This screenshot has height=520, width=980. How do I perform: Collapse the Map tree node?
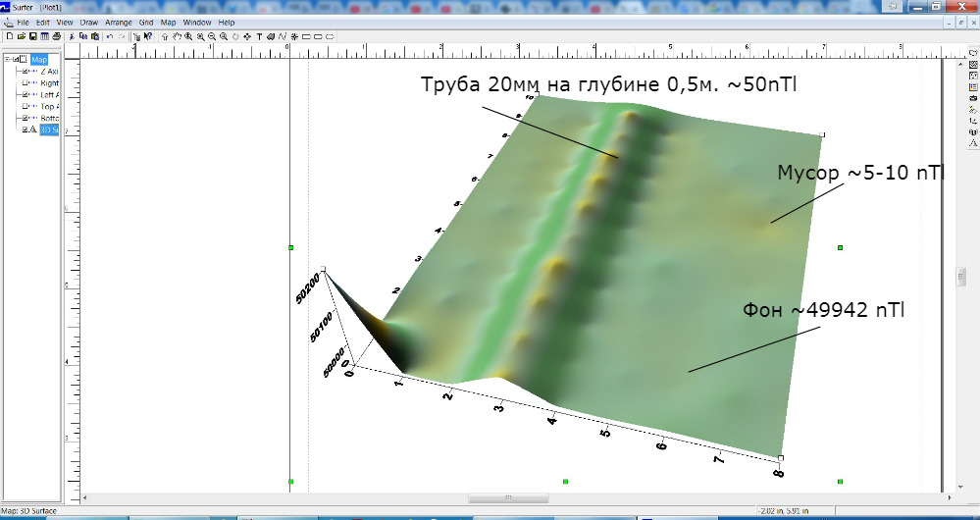point(8,60)
